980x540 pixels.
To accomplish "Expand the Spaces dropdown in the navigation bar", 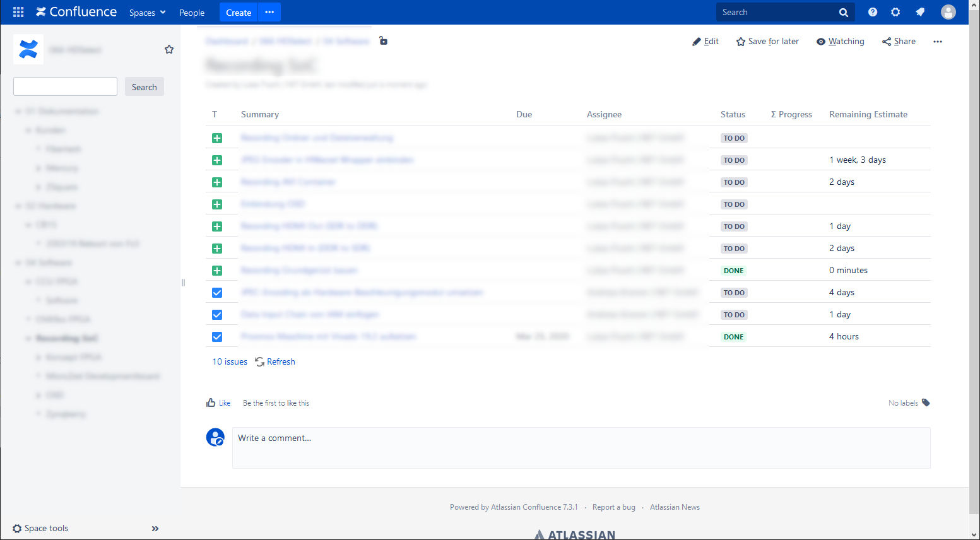I will [x=147, y=12].
